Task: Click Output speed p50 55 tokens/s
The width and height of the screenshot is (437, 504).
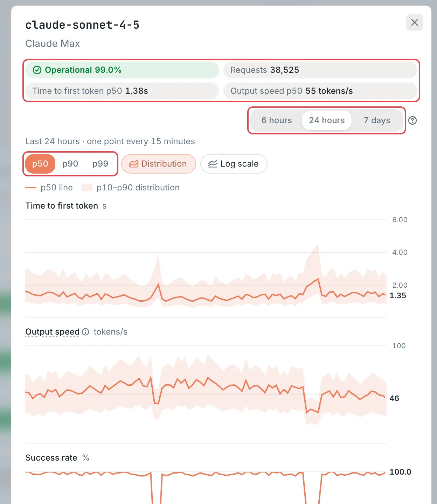Action: pos(320,91)
